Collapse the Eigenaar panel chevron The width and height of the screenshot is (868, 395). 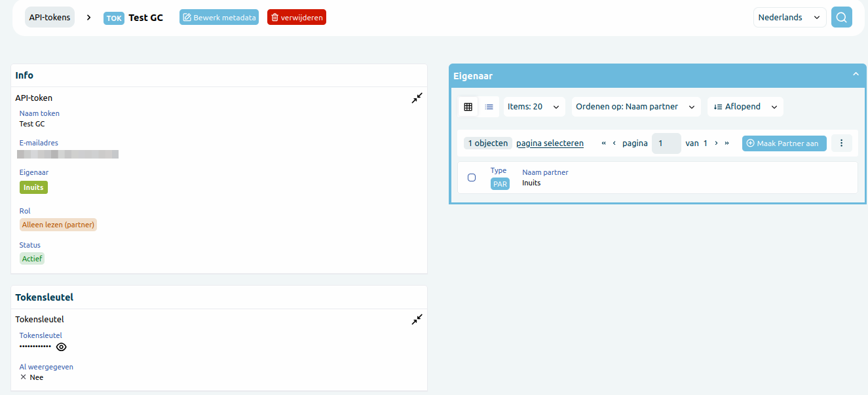pyautogui.click(x=856, y=75)
